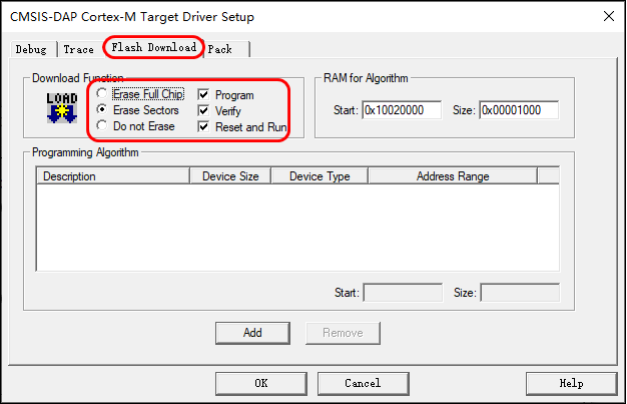This screenshot has height=404, width=627.
Task: Confirm with the OK button
Action: [261, 383]
